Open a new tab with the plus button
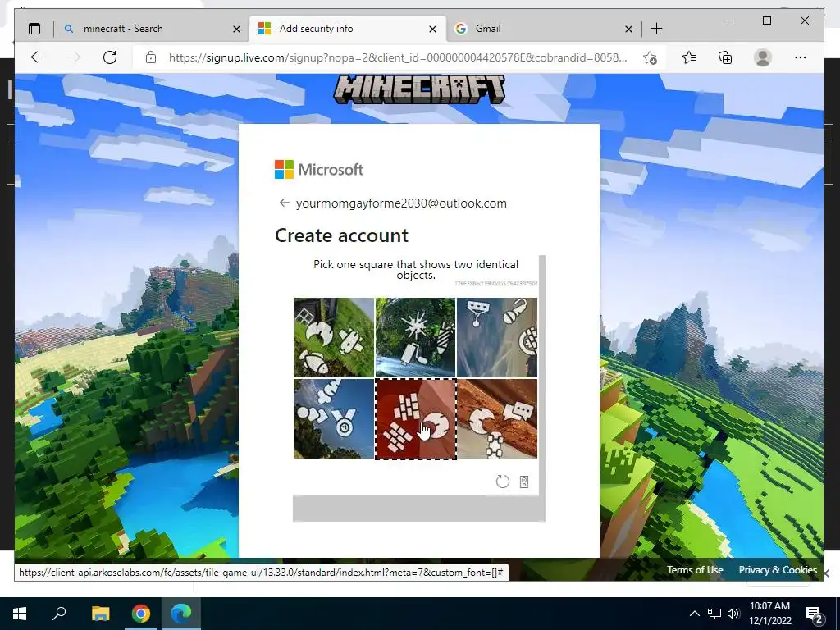This screenshot has width=840, height=630. [x=656, y=29]
